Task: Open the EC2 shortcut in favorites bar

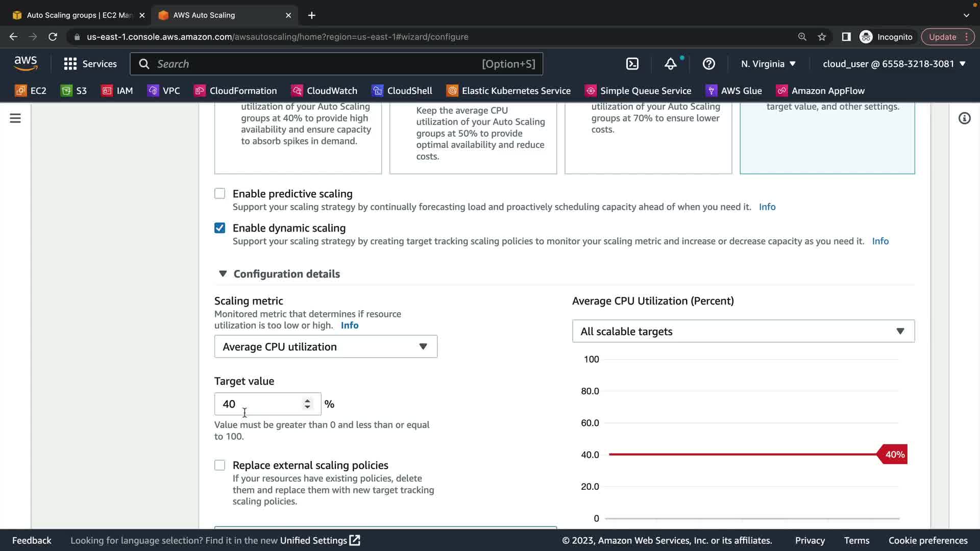Action: (31, 91)
